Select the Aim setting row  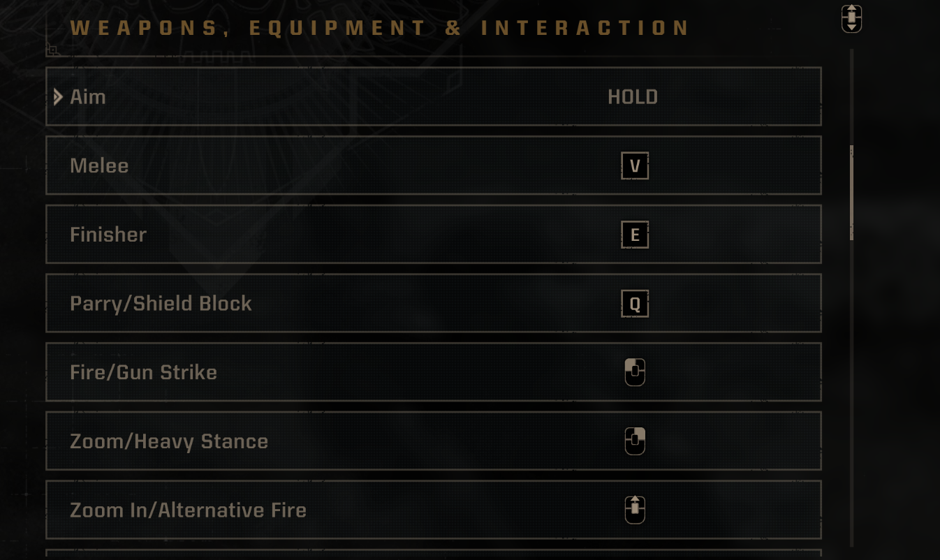pyautogui.click(x=434, y=96)
